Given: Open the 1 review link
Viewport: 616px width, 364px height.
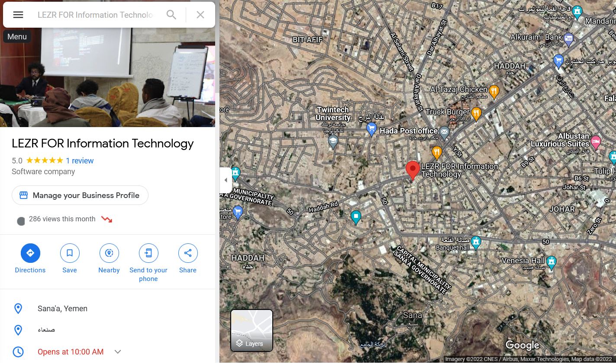Looking at the screenshot, I should (x=80, y=161).
